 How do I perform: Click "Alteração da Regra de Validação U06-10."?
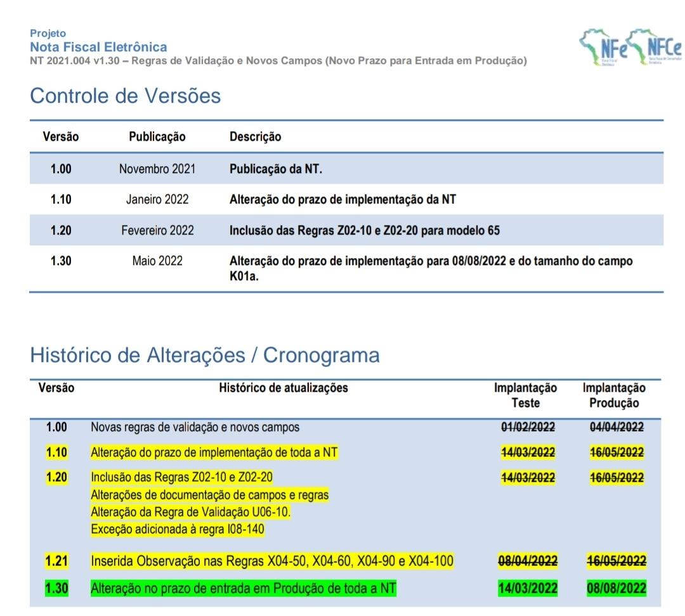[x=191, y=511]
